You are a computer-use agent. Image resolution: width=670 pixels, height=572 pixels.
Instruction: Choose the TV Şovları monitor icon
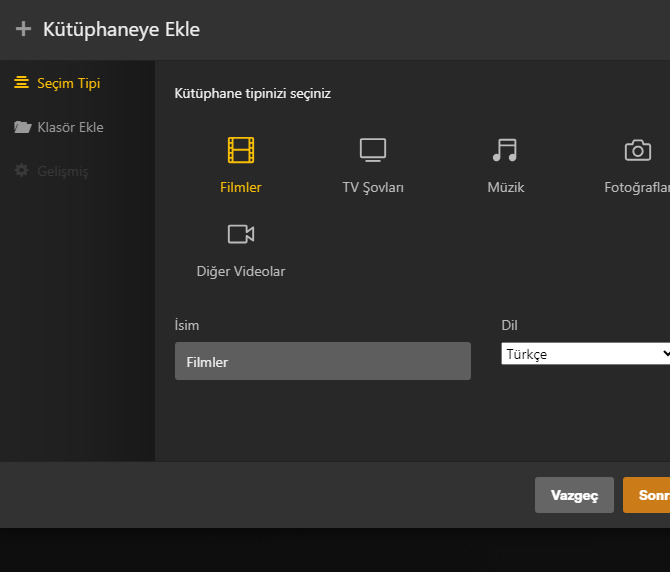pyautogui.click(x=373, y=150)
